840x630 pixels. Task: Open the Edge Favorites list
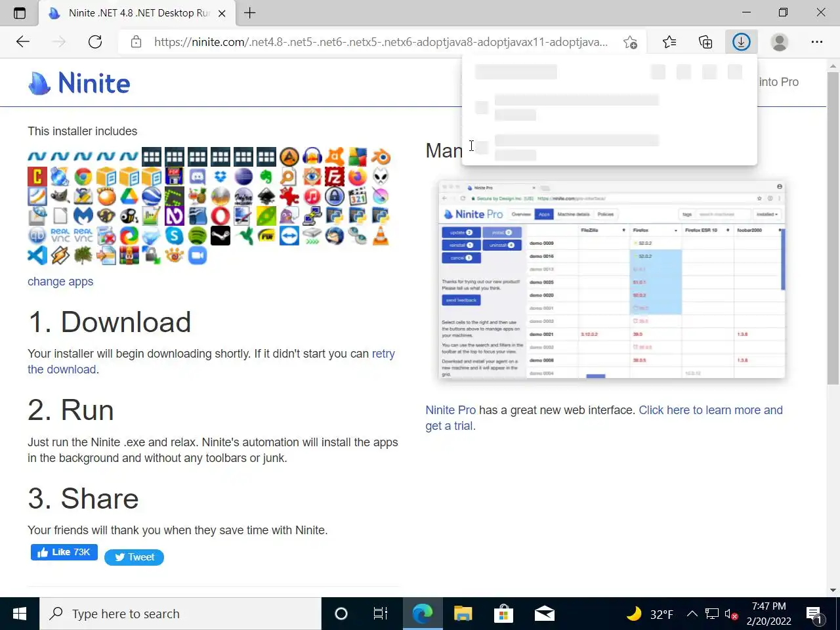click(x=669, y=42)
